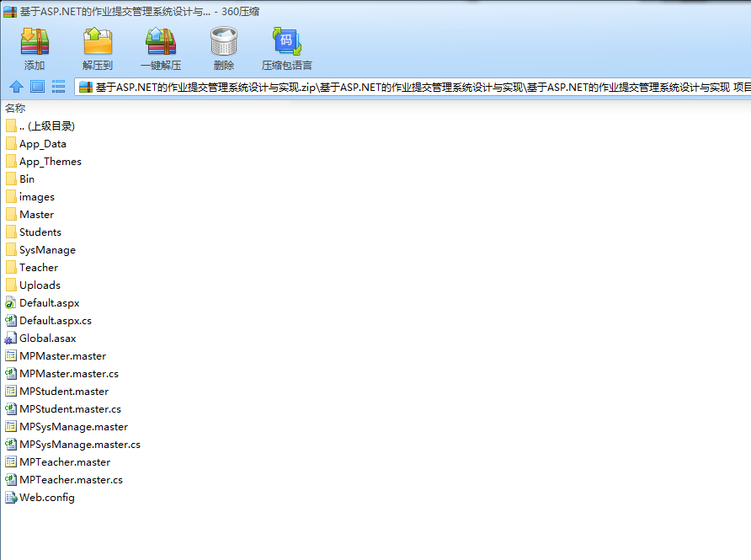Select the App_Themes folder icon
The height and width of the screenshot is (560, 751).
pos(11,162)
